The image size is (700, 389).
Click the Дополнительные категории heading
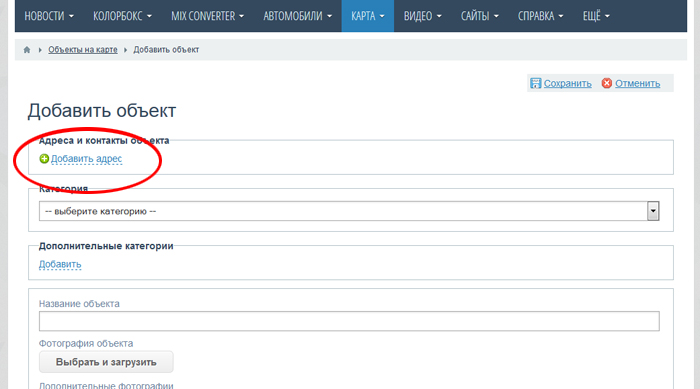click(x=106, y=246)
